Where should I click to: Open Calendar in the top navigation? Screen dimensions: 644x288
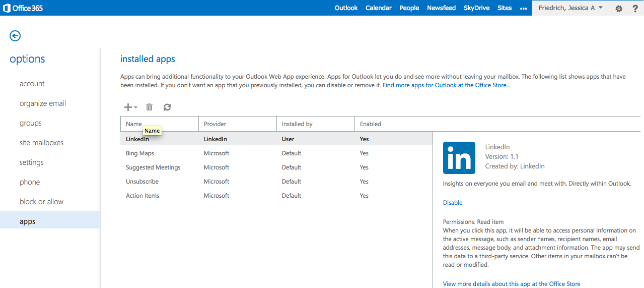378,8
